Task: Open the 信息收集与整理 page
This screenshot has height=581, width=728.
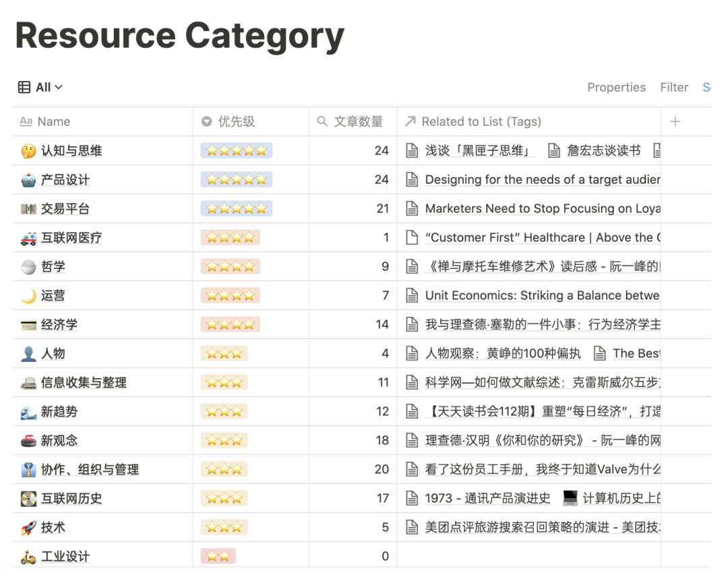Action: (84, 383)
